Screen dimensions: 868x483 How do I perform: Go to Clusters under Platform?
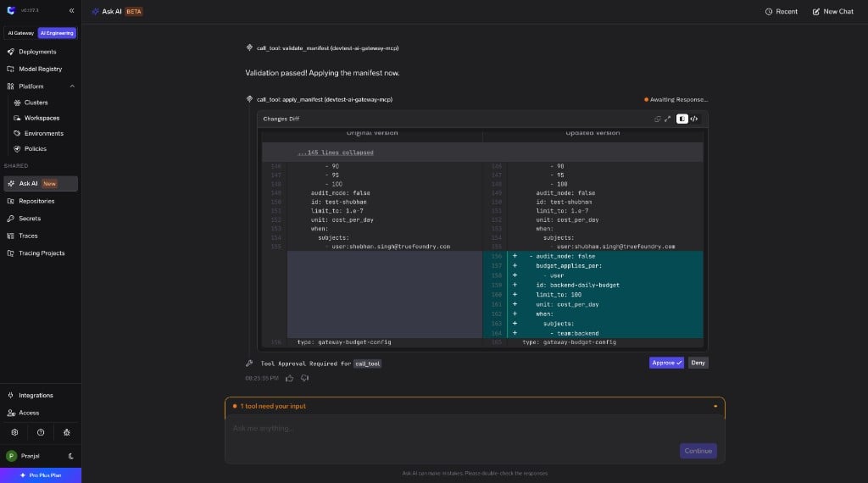(x=36, y=103)
